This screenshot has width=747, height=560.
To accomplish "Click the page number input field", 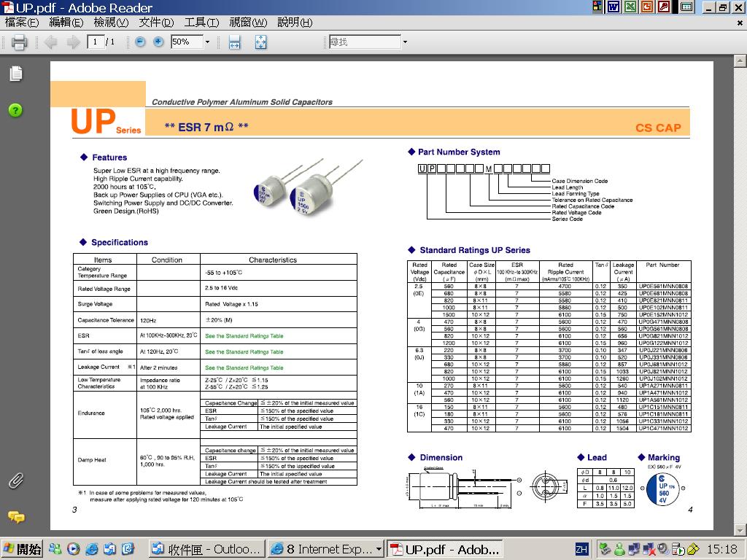I will tap(96, 42).
